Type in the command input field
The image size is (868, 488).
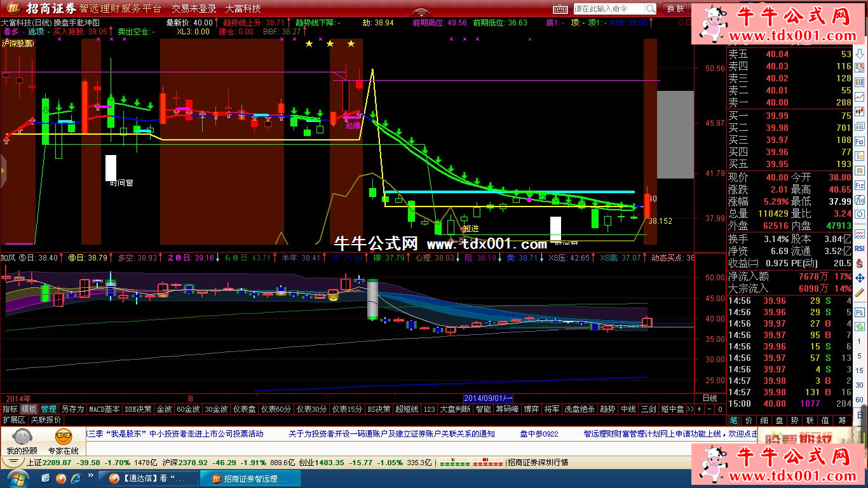click(x=608, y=9)
